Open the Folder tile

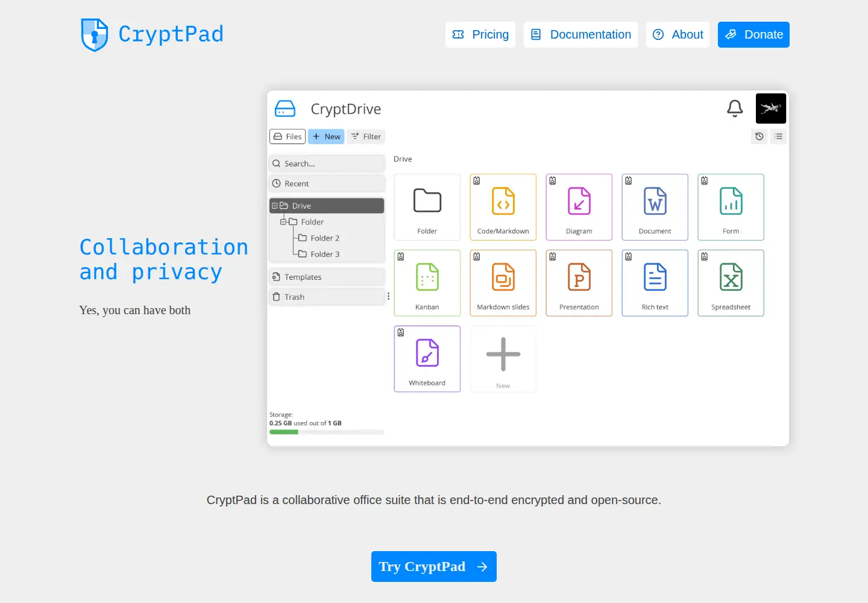click(x=427, y=207)
